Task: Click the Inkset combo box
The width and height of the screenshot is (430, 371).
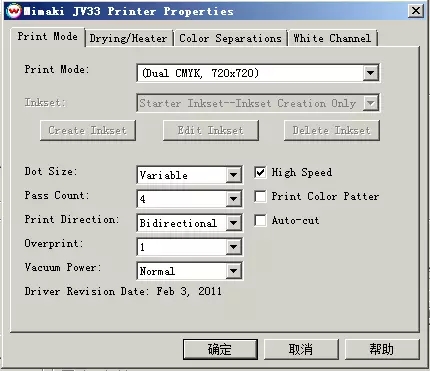Action: pyautogui.click(x=258, y=103)
